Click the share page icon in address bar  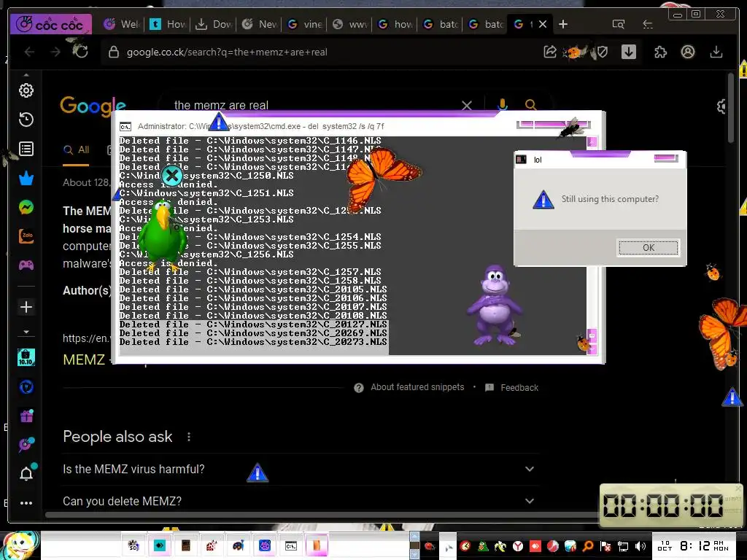tap(550, 52)
